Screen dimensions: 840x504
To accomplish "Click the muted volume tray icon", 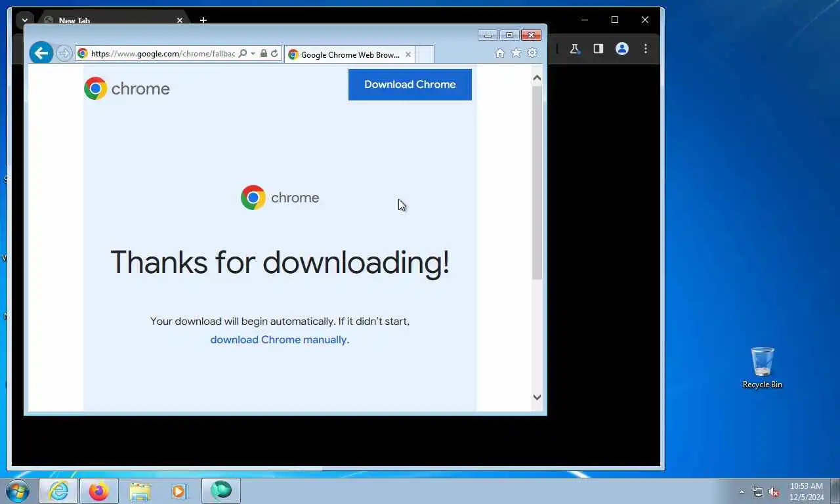I will click(x=774, y=492).
